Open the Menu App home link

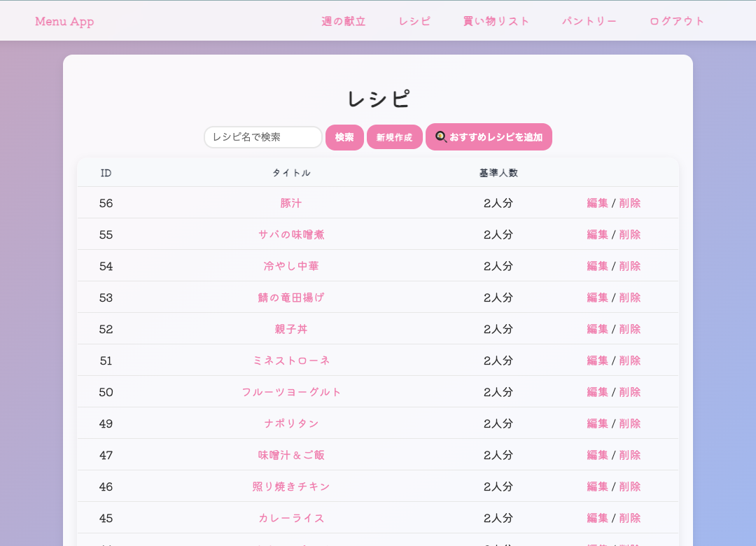tap(64, 21)
